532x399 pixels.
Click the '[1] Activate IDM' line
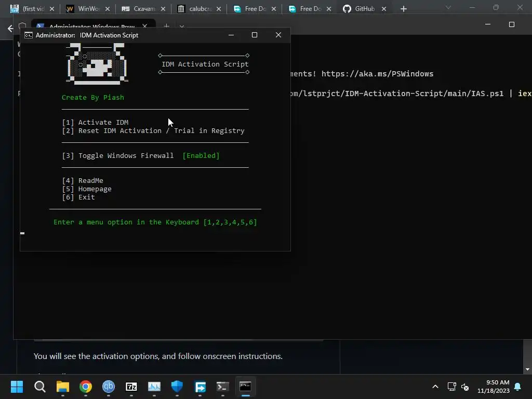(x=96, y=122)
